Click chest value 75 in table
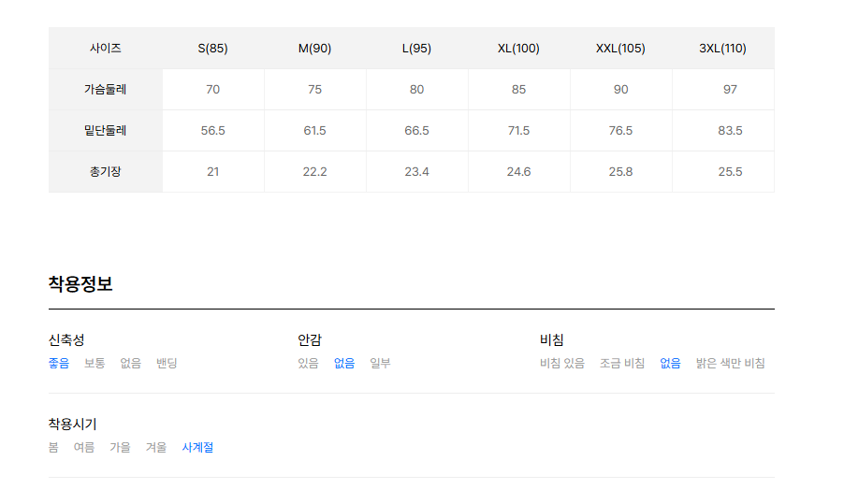The image size is (844, 504). tap(315, 89)
